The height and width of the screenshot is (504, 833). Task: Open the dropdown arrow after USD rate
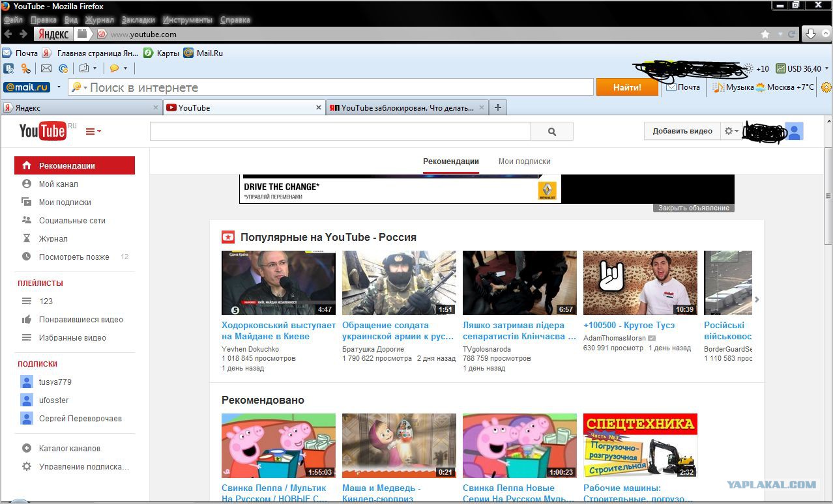827,68
